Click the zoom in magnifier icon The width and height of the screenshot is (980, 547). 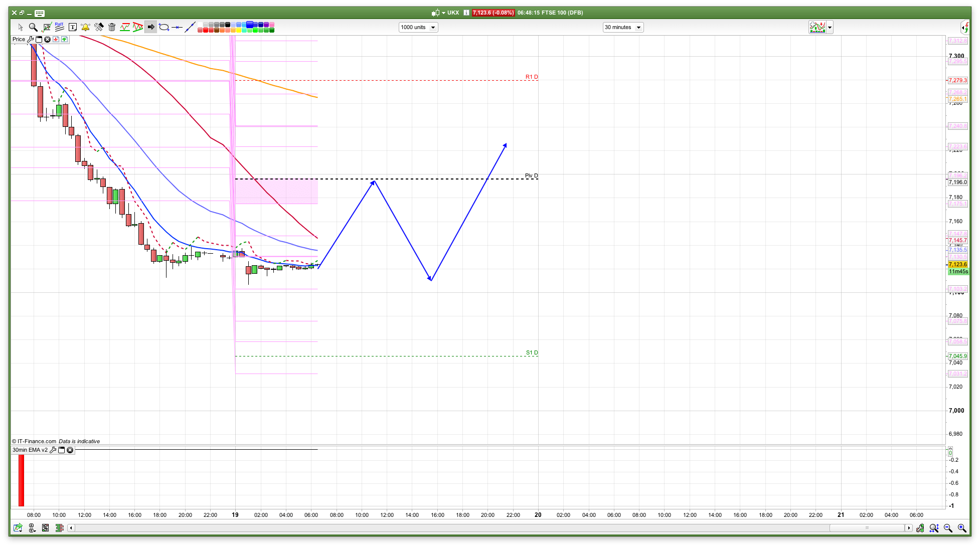coord(962,528)
